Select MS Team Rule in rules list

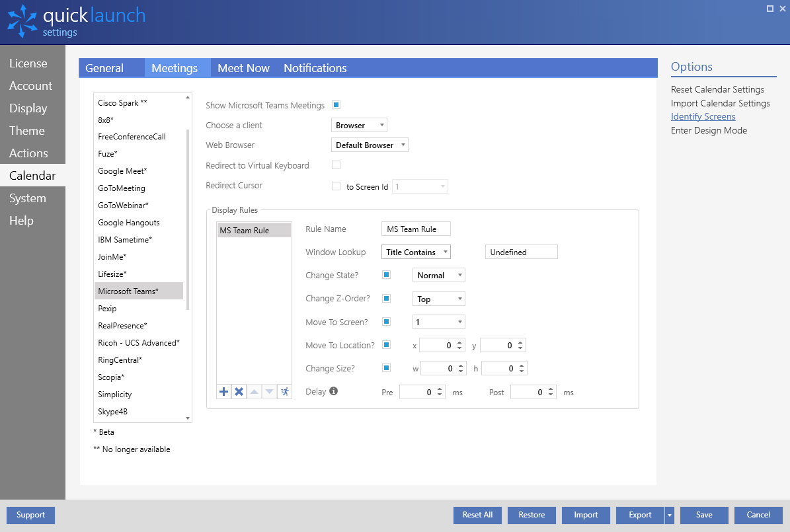(254, 230)
